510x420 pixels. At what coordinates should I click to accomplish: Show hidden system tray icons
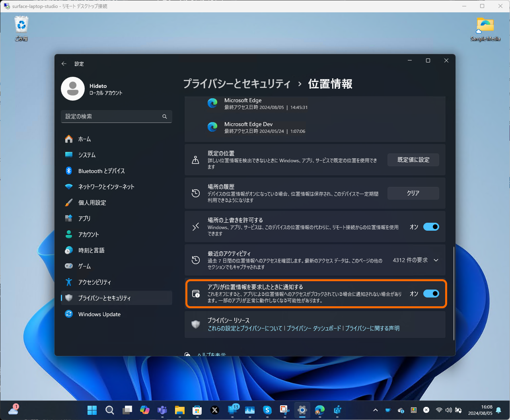(x=375, y=410)
